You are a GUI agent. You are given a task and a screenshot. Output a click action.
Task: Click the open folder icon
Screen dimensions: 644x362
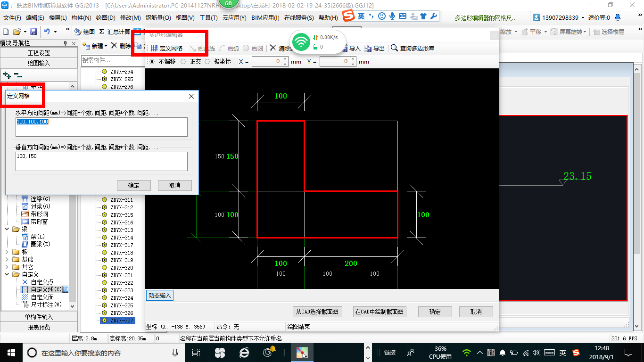(x=17, y=32)
